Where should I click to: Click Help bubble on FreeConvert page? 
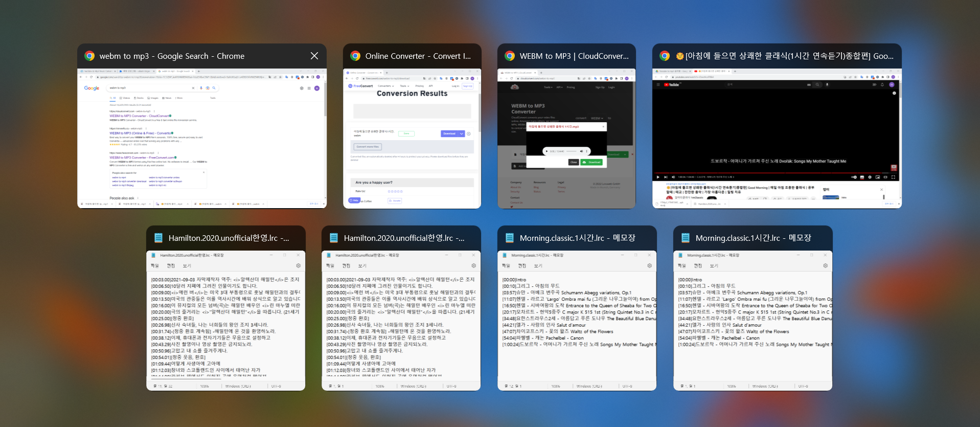354,200
